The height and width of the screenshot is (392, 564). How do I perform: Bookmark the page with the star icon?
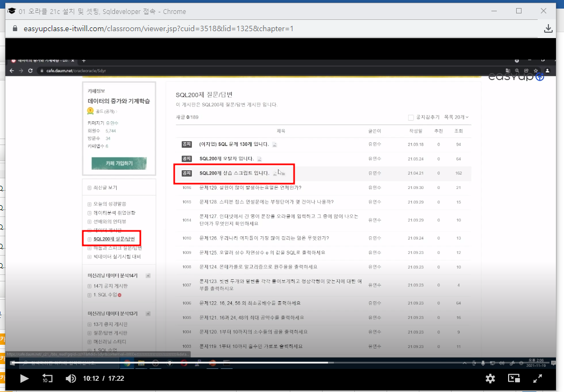(x=536, y=70)
